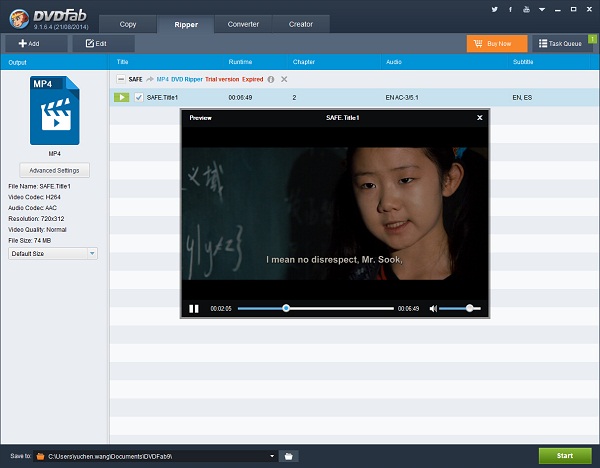This screenshot has height=468, width=600.
Task: Open the DVDFab Twitter link icon
Action: coord(494,9)
